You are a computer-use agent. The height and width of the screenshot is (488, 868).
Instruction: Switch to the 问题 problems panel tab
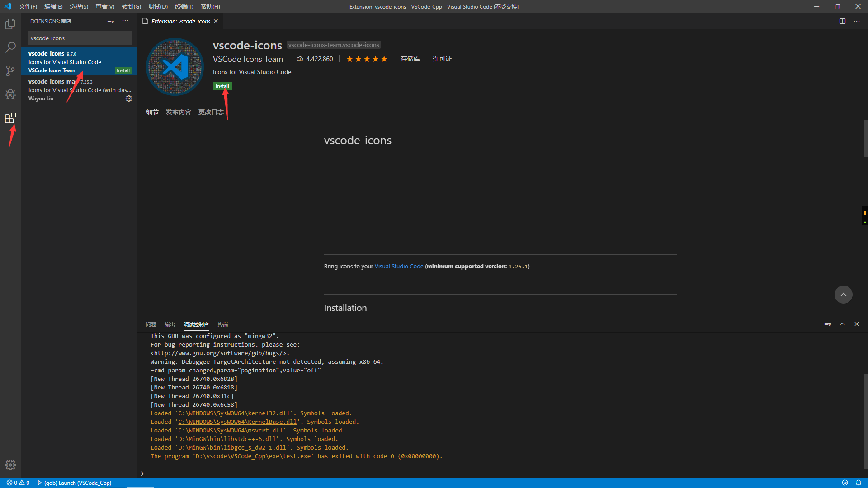click(x=151, y=324)
